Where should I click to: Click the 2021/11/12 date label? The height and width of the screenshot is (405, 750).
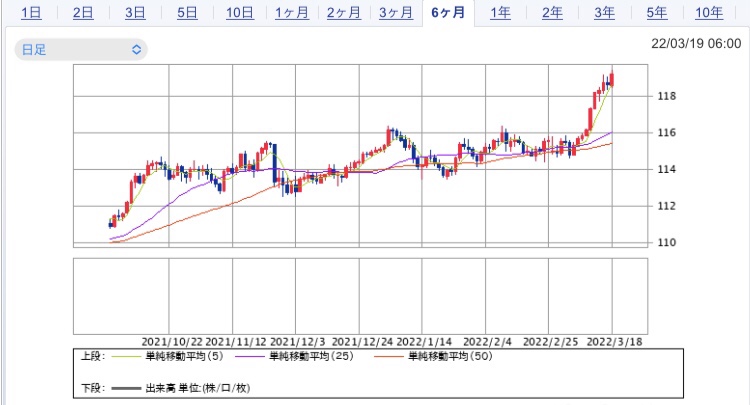236,342
